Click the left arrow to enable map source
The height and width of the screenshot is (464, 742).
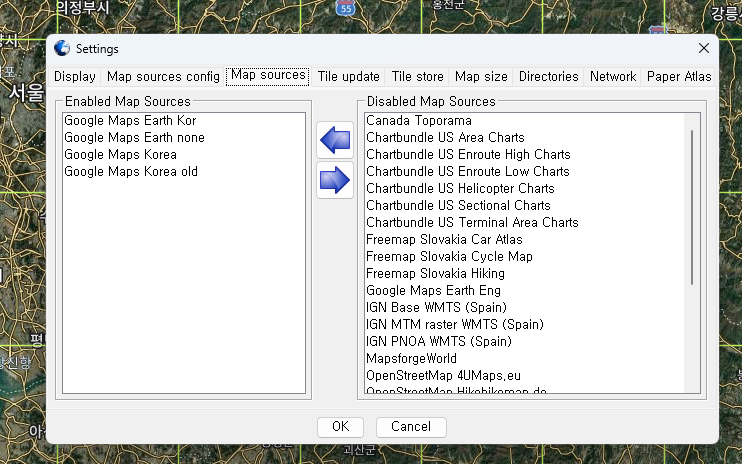click(x=335, y=140)
